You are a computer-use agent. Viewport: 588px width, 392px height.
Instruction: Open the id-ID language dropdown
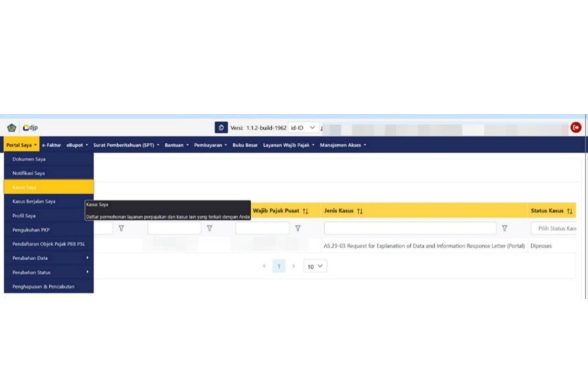click(x=303, y=127)
